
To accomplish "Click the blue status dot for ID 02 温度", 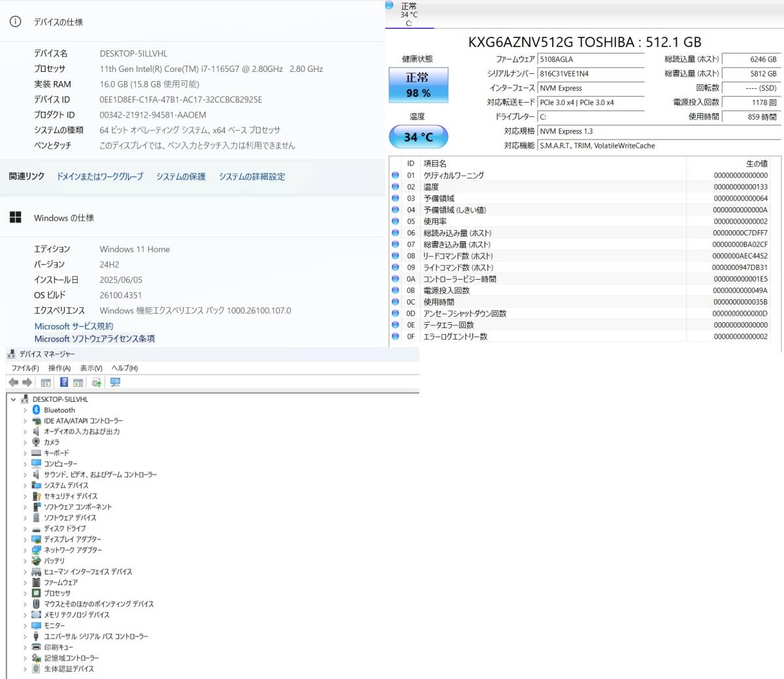I will [395, 187].
